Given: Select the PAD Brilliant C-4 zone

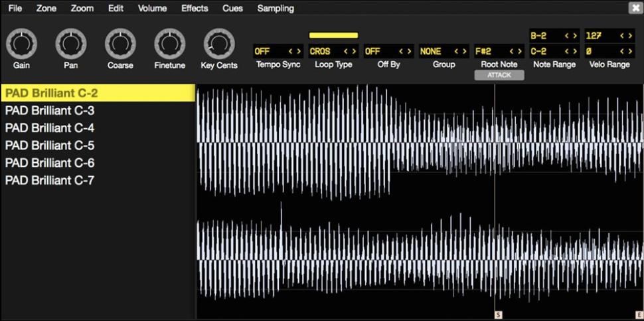Looking at the screenshot, I should click(50, 128).
